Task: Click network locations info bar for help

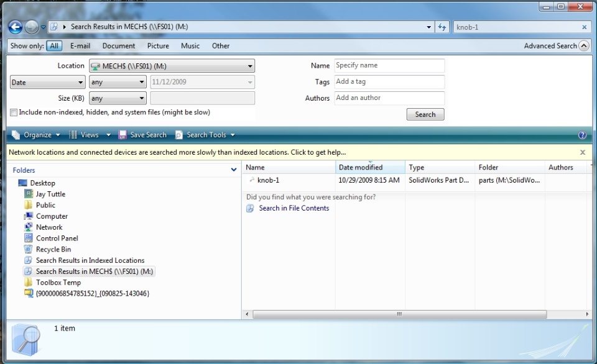Action: (177, 152)
